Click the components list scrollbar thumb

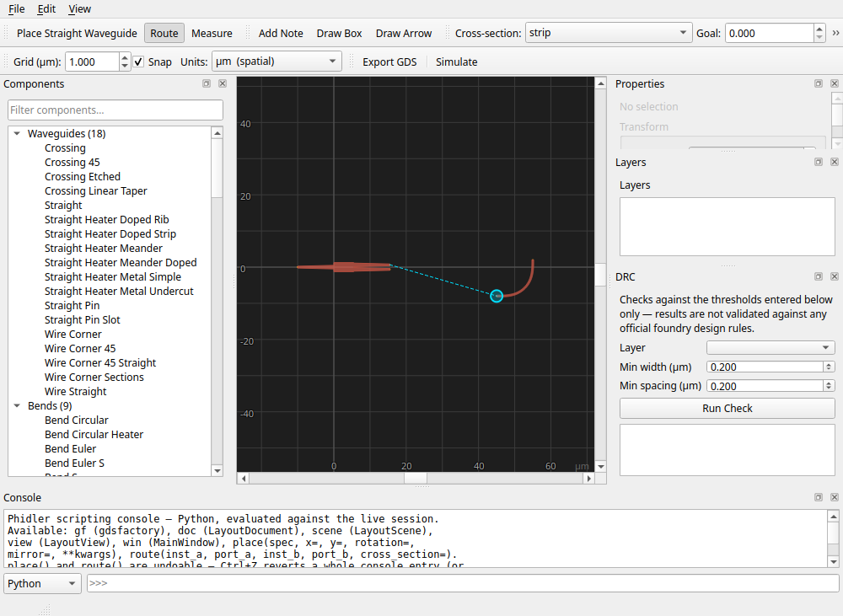pyautogui.click(x=217, y=168)
